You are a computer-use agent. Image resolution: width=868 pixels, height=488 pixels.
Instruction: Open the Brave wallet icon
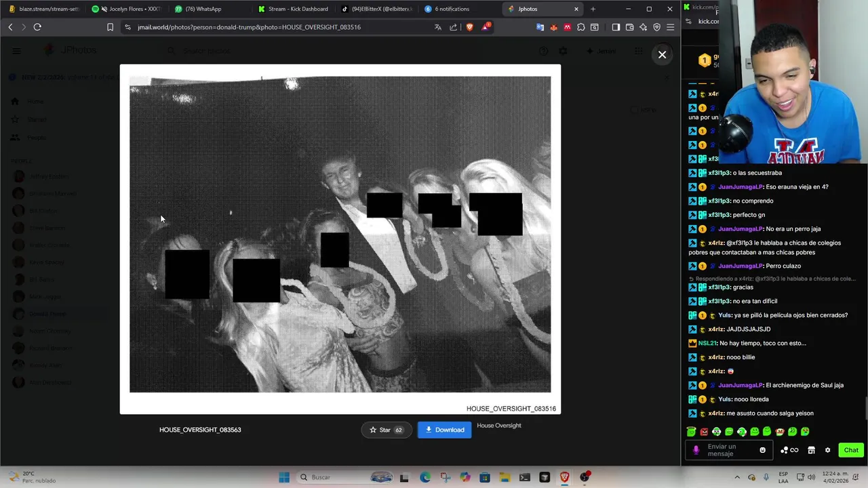click(629, 27)
